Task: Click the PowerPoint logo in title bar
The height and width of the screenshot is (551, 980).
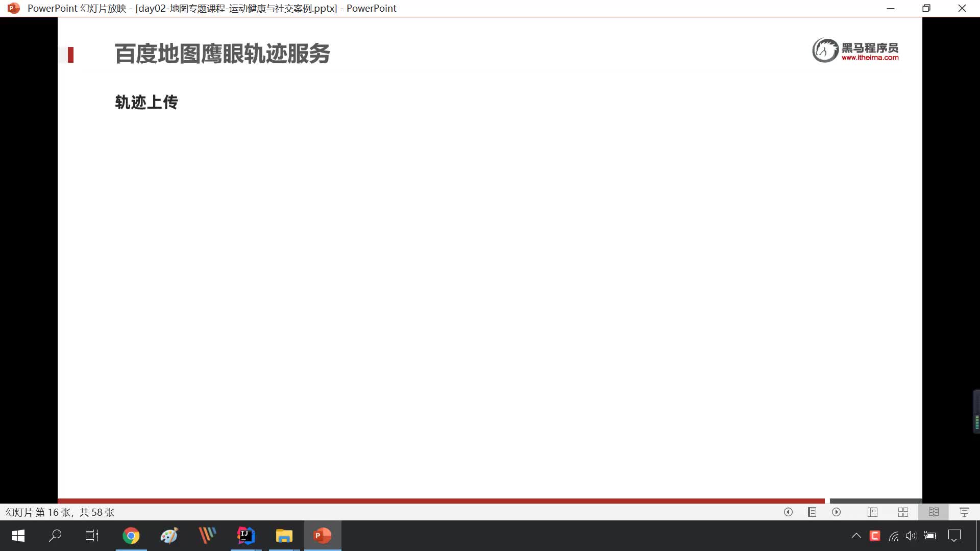Action: coord(14,8)
